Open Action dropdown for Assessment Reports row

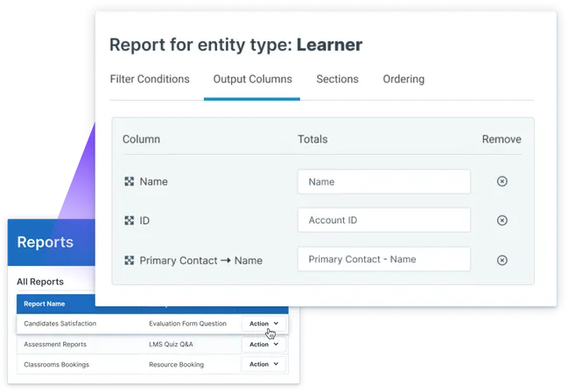263,344
